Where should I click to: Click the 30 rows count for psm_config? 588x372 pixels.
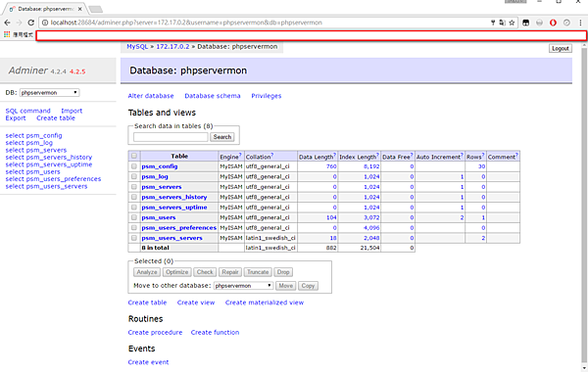click(x=481, y=166)
